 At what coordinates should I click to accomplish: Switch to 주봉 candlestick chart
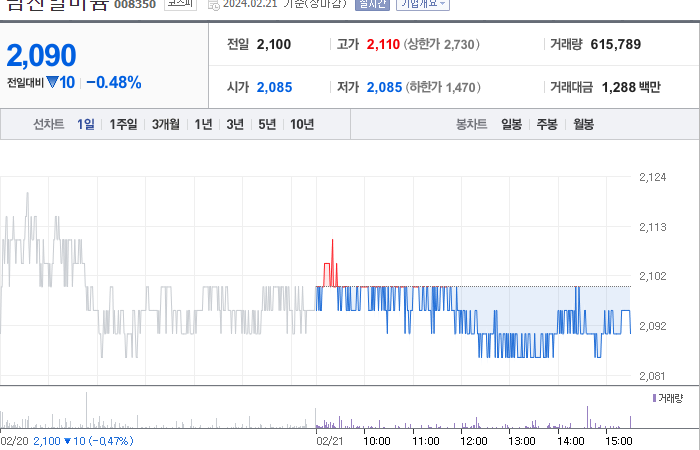pyautogui.click(x=547, y=124)
